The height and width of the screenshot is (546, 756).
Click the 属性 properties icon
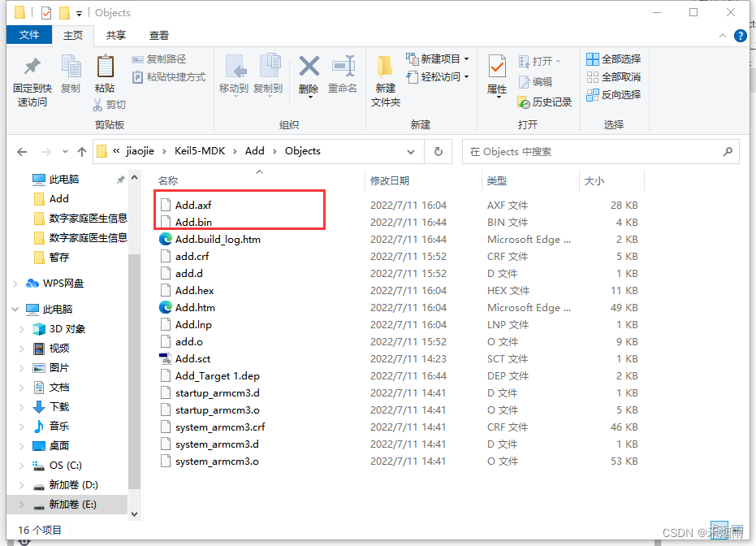(497, 67)
